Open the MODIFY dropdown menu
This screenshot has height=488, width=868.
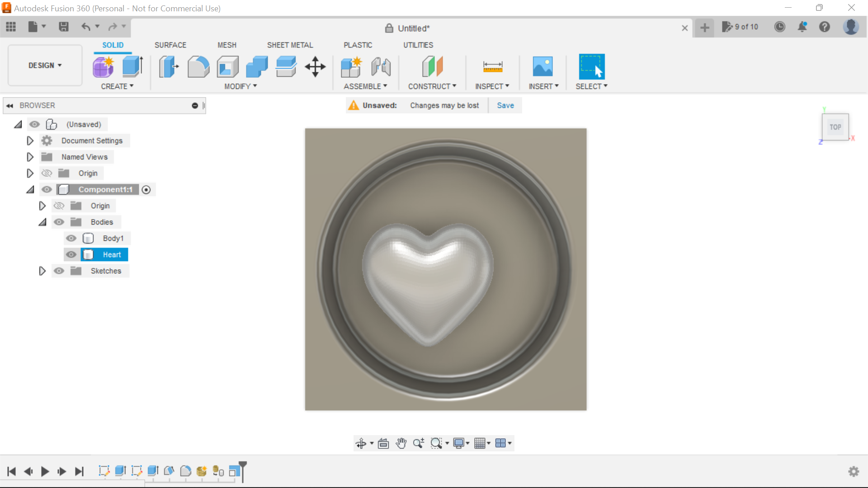tap(240, 86)
